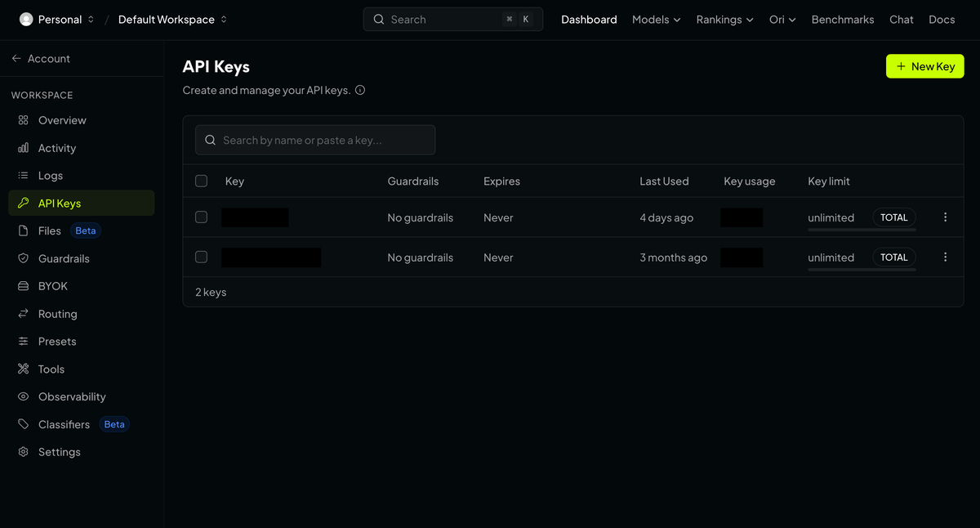The height and width of the screenshot is (528, 980).
Task: Focus the top Search field
Action: pos(453,20)
